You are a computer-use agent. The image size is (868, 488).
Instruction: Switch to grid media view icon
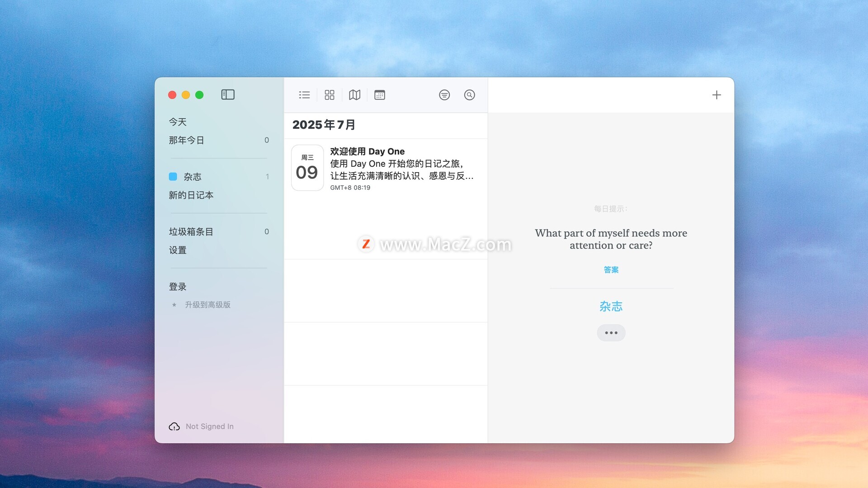[330, 95]
